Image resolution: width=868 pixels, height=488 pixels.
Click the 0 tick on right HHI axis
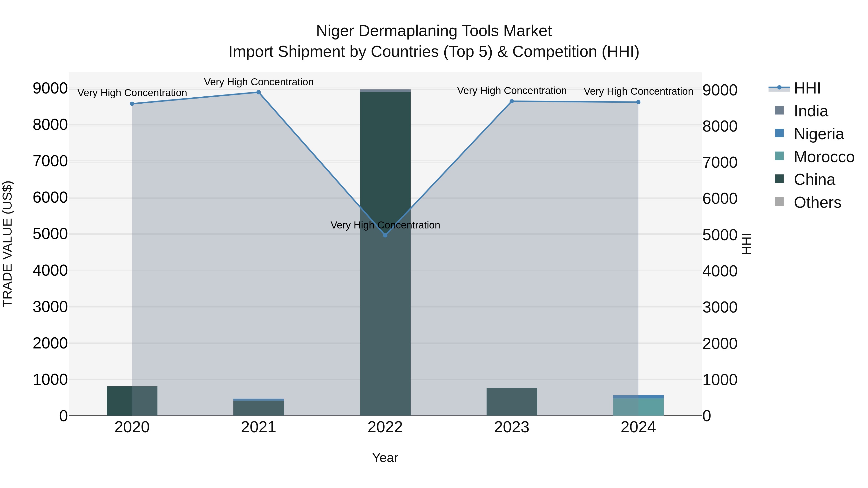click(707, 416)
